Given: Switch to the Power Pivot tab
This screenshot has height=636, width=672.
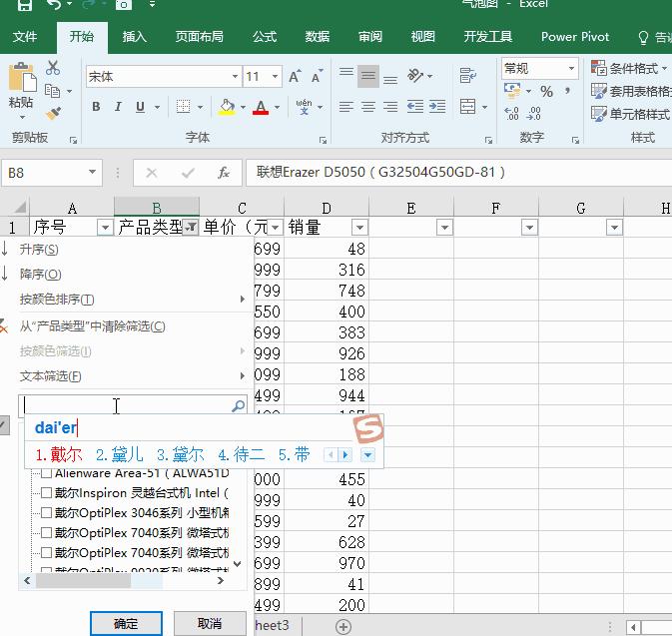Looking at the screenshot, I should pyautogui.click(x=575, y=37).
